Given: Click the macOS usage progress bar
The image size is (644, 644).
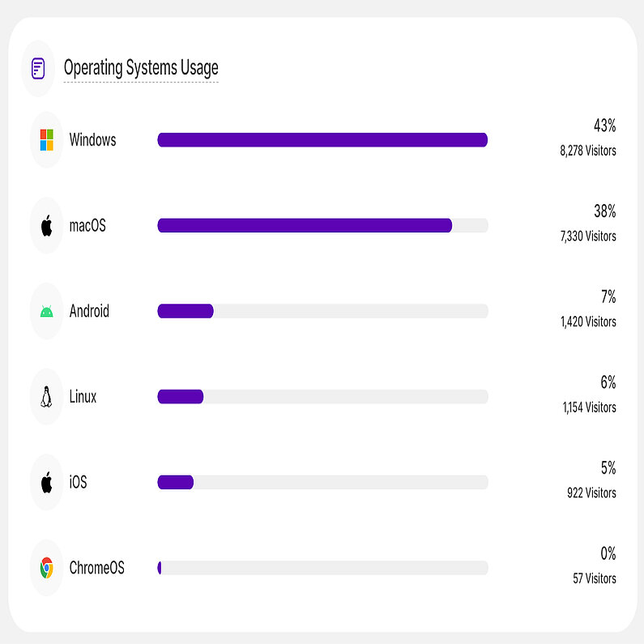Looking at the screenshot, I should 322,226.
